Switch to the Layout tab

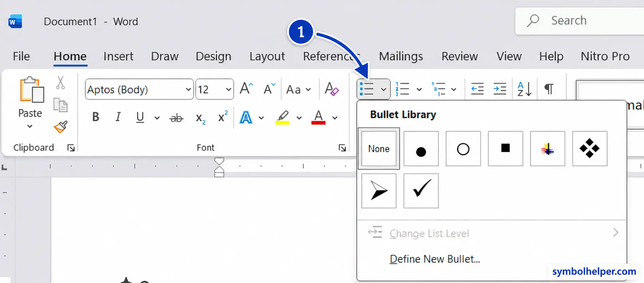pyautogui.click(x=267, y=56)
